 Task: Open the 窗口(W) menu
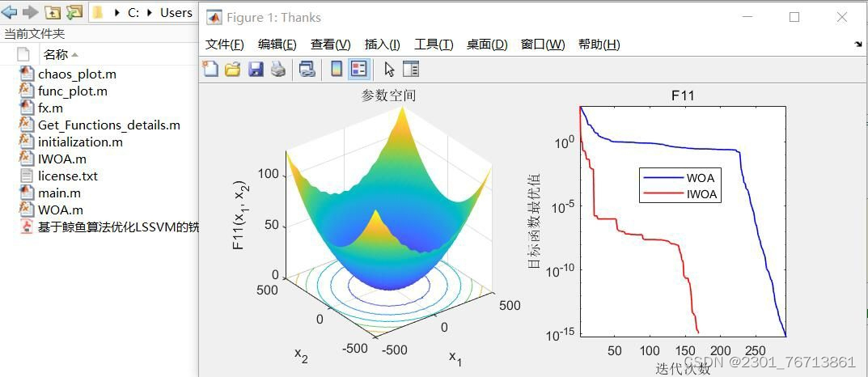point(543,44)
